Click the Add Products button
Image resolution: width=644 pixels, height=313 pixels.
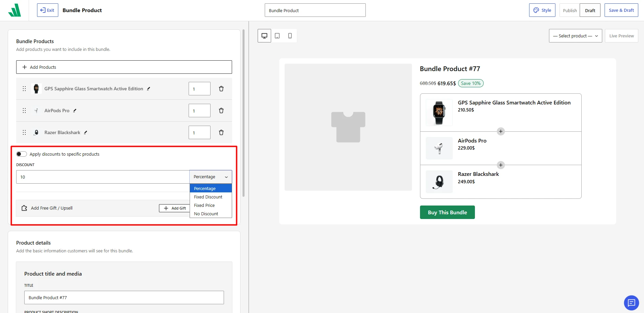tap(124, 67)
